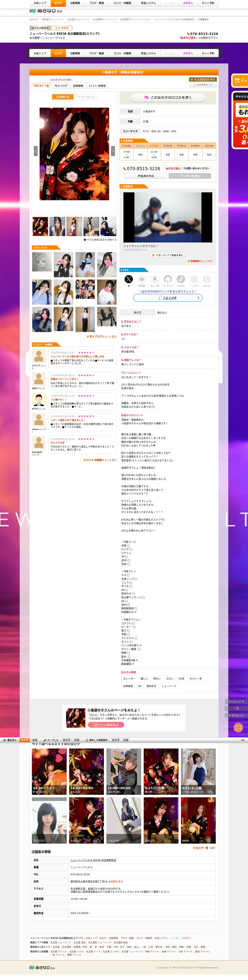The height and width of the screenshot is (980, 248).
Task: Expand 投稿動画をもっと見る
Action: (200, 261)
